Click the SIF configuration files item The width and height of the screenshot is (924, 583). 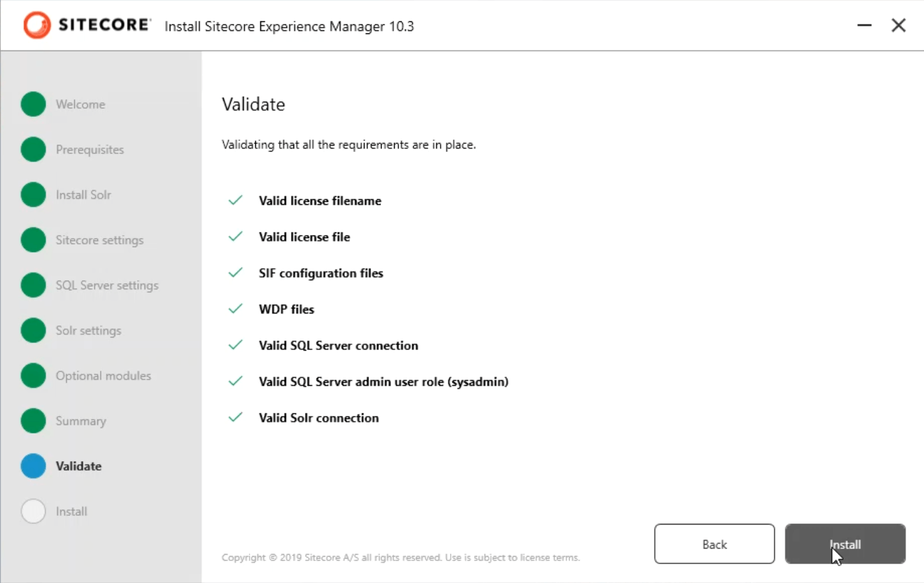321,273
